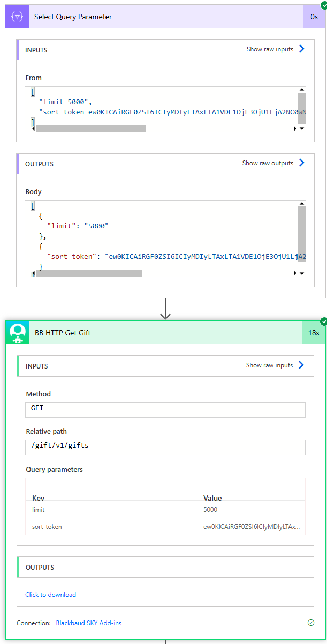Collapse the Select Query Parameter header

point(161,17)
